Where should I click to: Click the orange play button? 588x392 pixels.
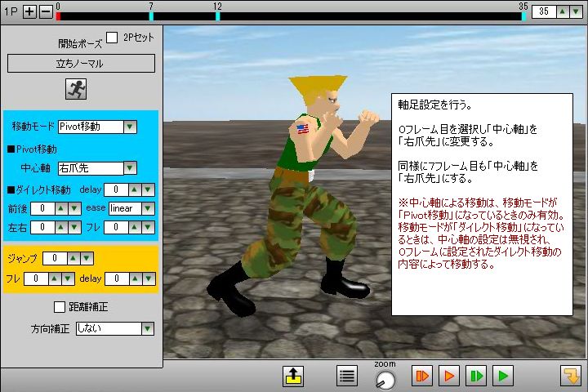449,376
